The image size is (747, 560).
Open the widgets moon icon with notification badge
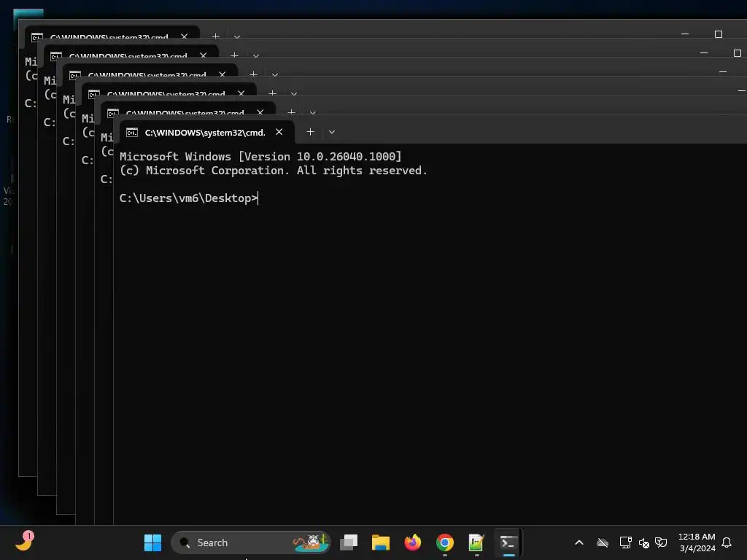[x=24, y=542]
